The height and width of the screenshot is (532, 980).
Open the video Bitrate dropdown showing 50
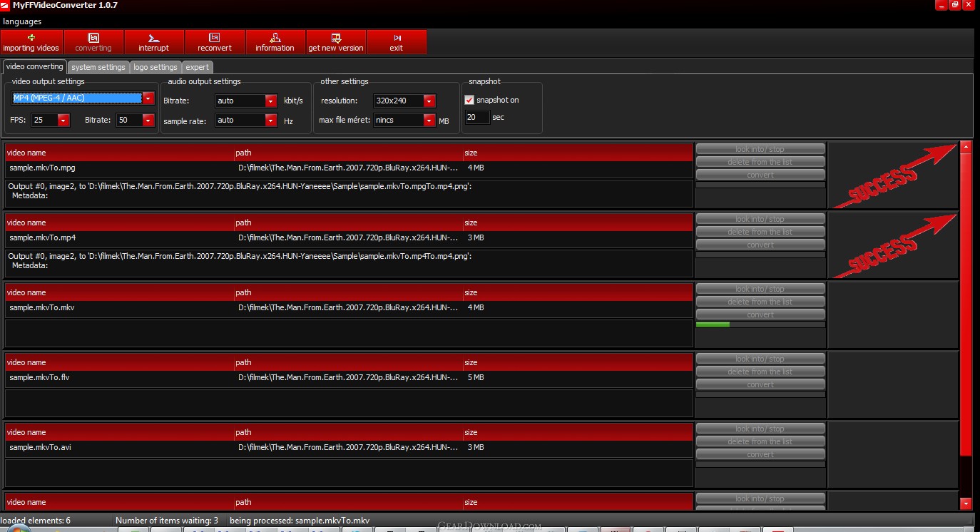coord(148,121)
